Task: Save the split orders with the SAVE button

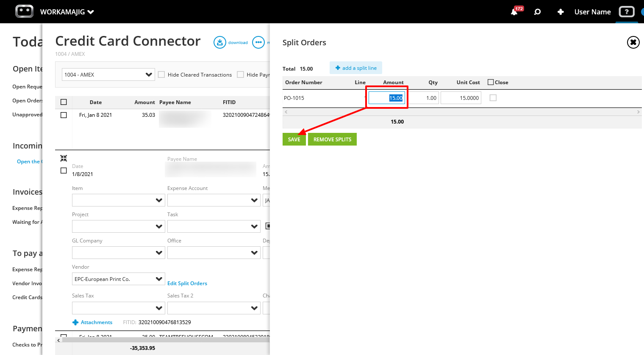Action: point(294,139)
